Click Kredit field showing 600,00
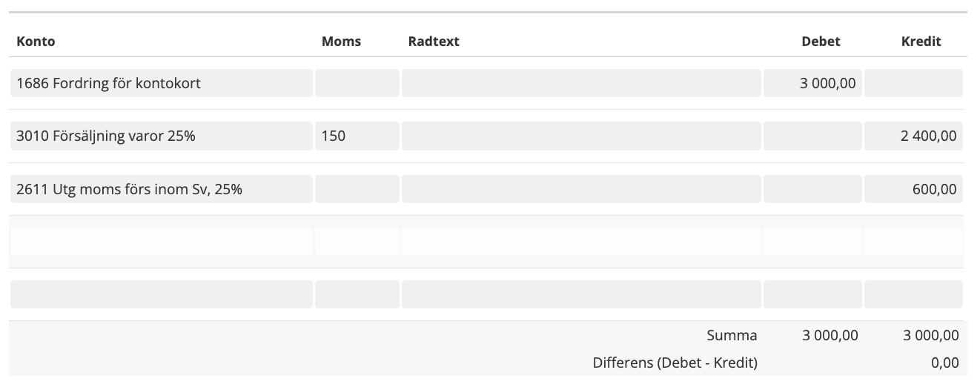Image resolution: width=980 pixels, height=387 pixels. point(913,189)
